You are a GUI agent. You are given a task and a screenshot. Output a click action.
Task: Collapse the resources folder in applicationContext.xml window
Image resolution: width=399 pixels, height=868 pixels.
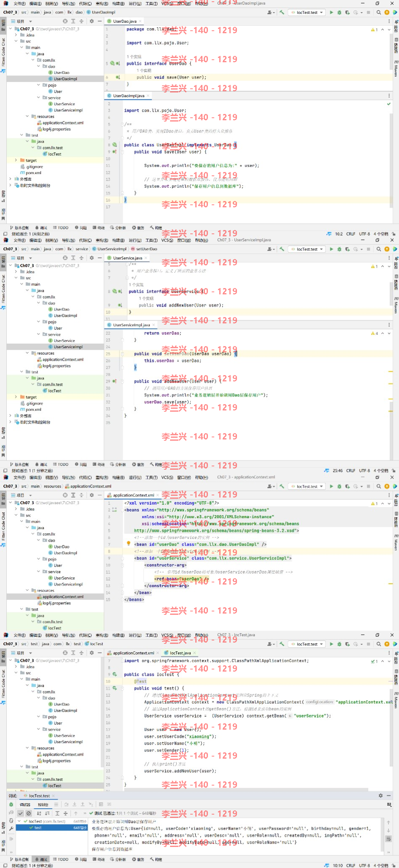click(x=27, y=590)
